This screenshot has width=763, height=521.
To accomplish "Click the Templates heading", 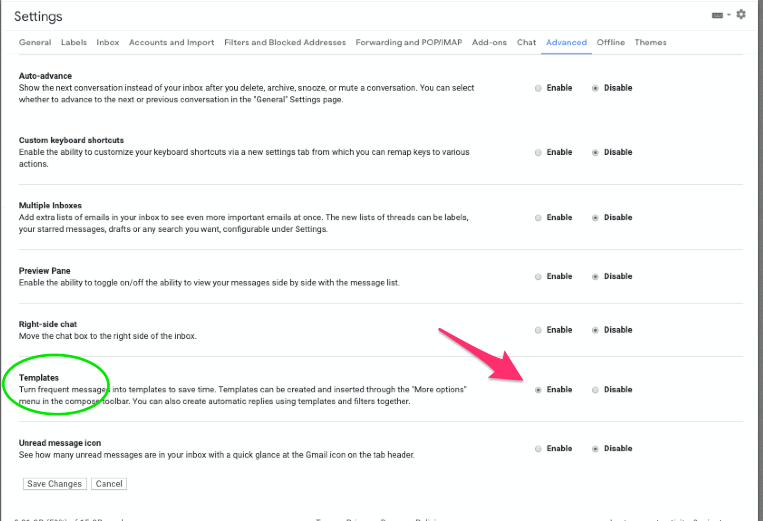I will (x=39, y=377).
